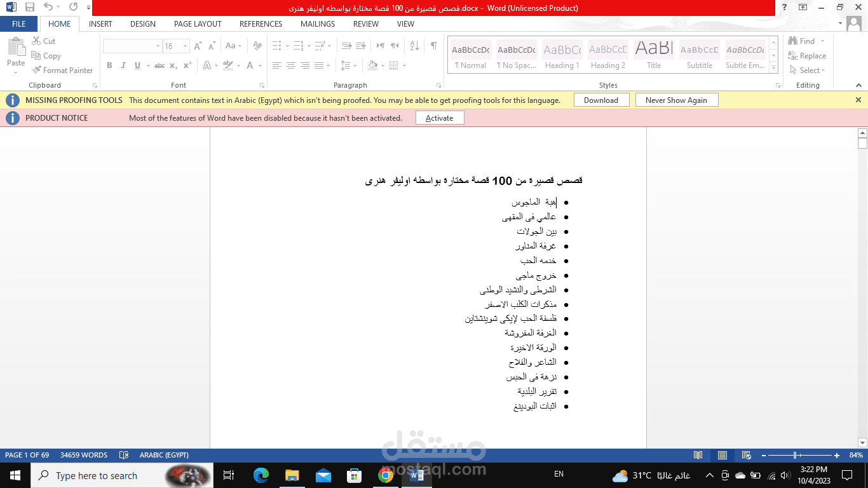Viewport: 868px width, 488px height.
Task: Switch to the REFERENCES tab
Action: pyautogui.click(x=261, y=24)
